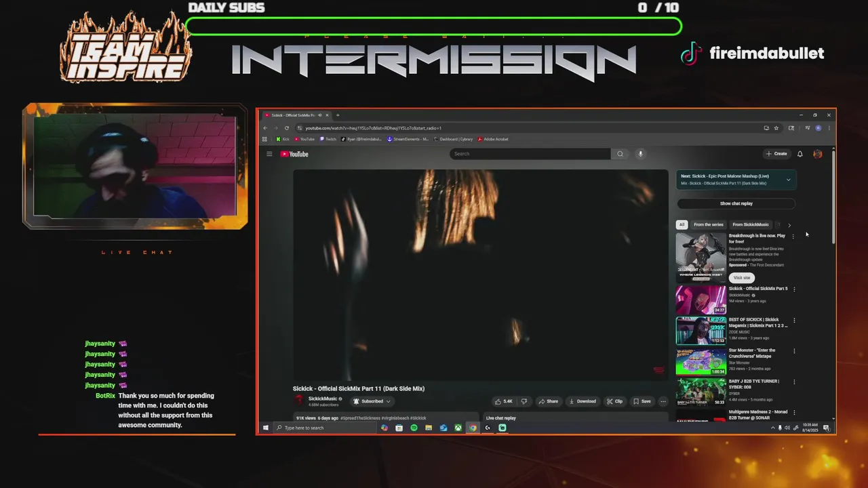The width and height of the screenshot is (868, 488).
Task: Open the taskbar clock showing 10:39 AM
Action: point(810,428)
